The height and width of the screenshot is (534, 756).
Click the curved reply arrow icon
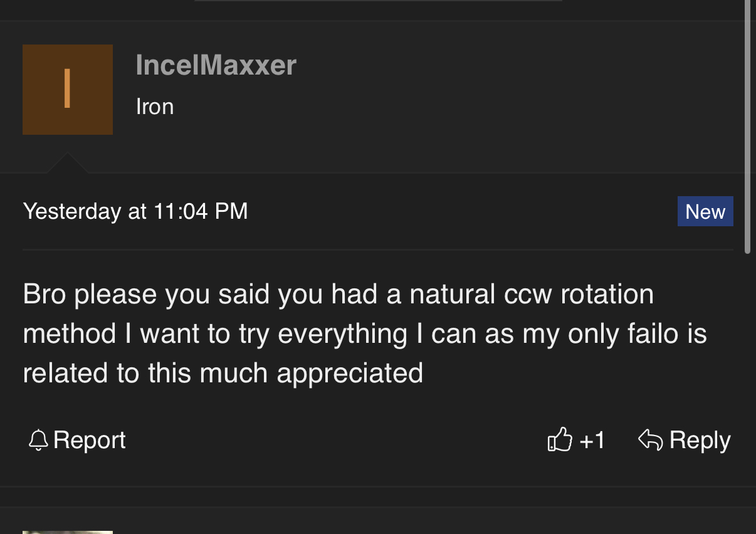click(x=650, y=440)
